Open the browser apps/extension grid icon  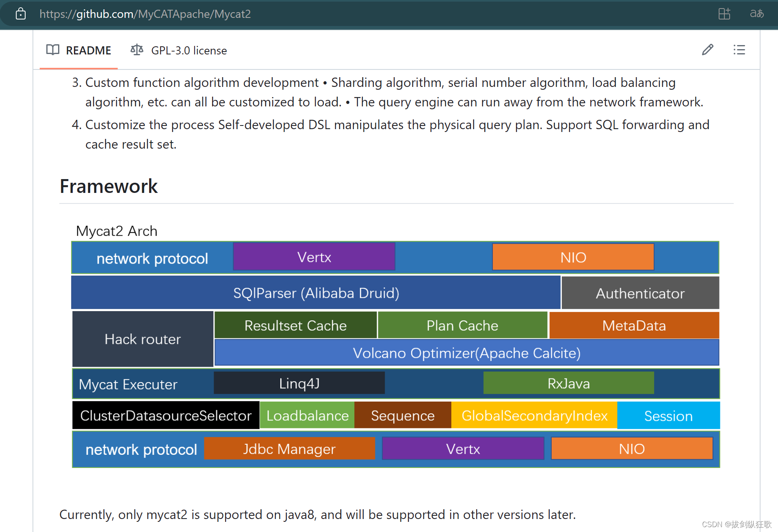pyautogui.click(x=724, y=14)
